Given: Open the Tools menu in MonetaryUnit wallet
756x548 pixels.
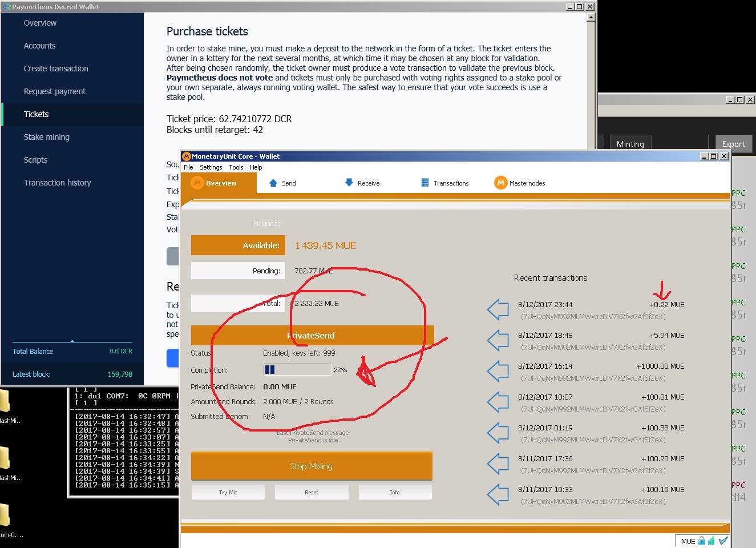Looking at the screenshot, I should (x=236, y=167).
